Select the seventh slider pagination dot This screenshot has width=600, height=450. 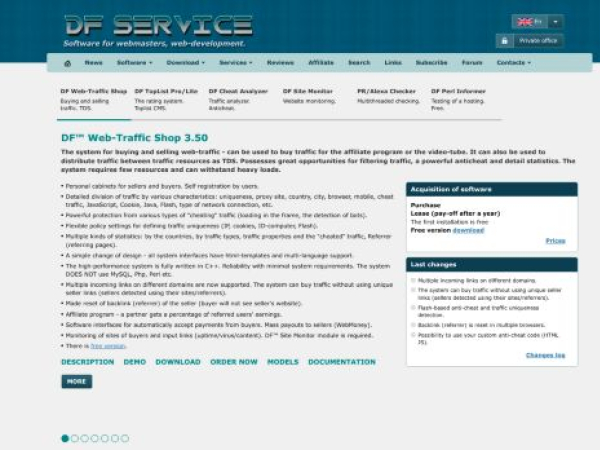coord(125,439)
